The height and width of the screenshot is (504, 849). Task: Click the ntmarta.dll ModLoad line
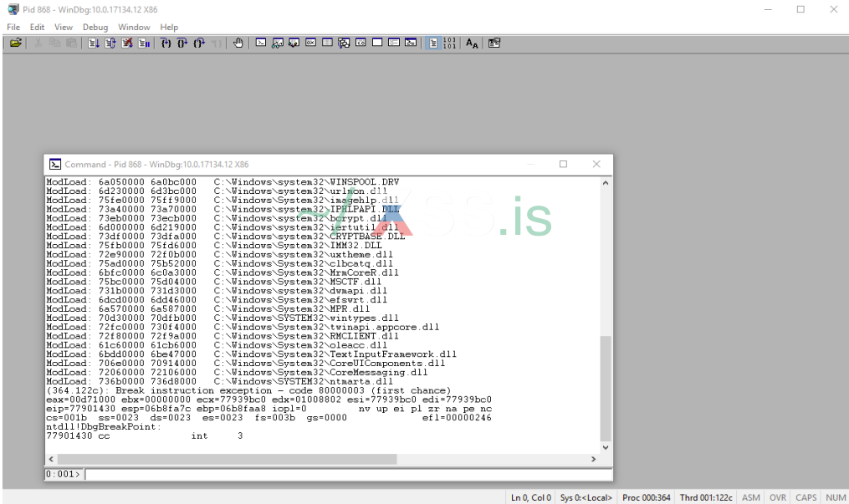pyautogui.click(x=220, y=381)
